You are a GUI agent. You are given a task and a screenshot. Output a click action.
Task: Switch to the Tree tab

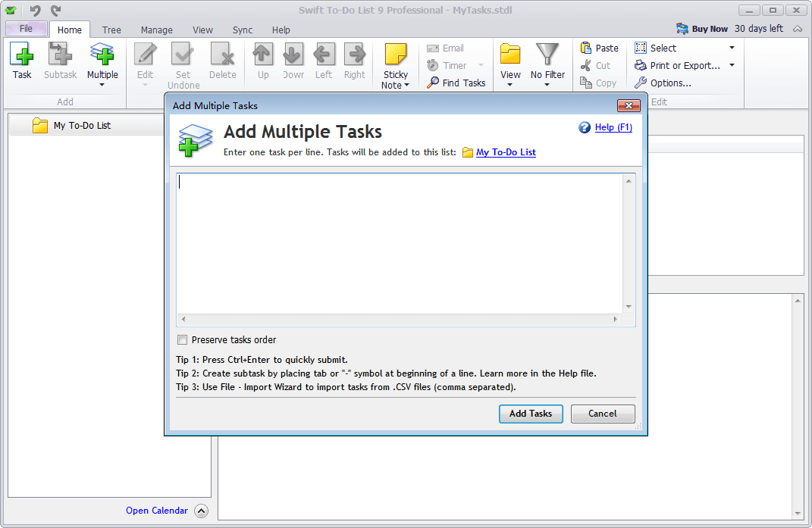point(111,30)
